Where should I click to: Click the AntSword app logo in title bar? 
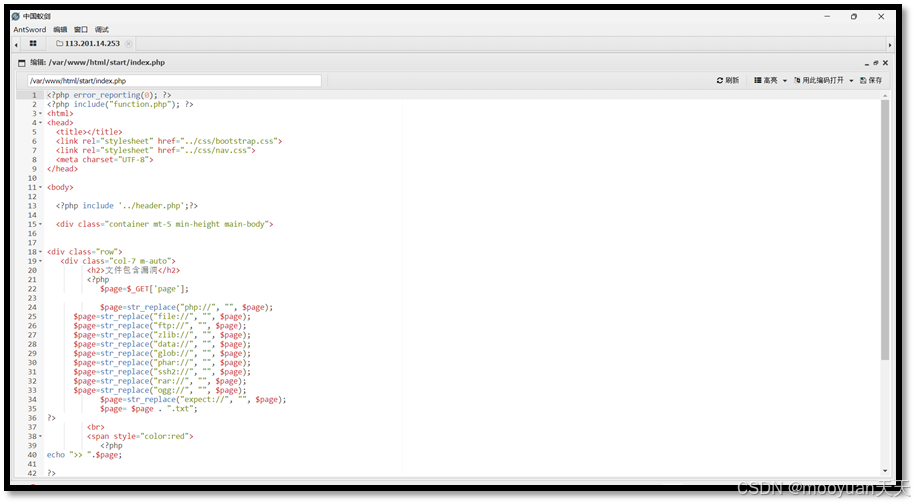16,16
